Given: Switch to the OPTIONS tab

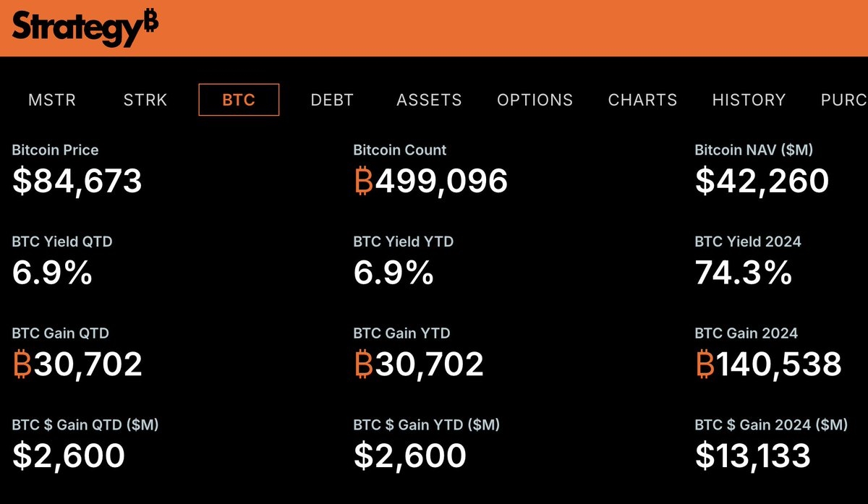Looking at the screenshot, I should click(x=535, y=101).
